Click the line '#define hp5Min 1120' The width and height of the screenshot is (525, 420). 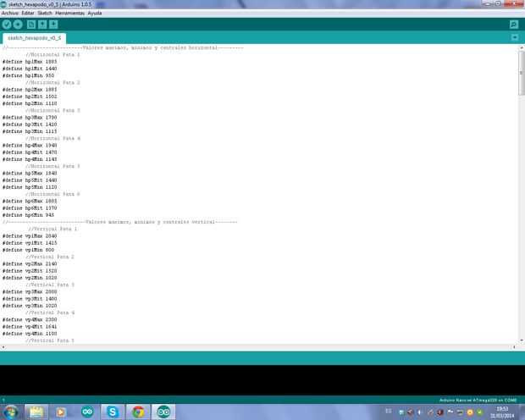pyautogui.click(x=30, y=187)
